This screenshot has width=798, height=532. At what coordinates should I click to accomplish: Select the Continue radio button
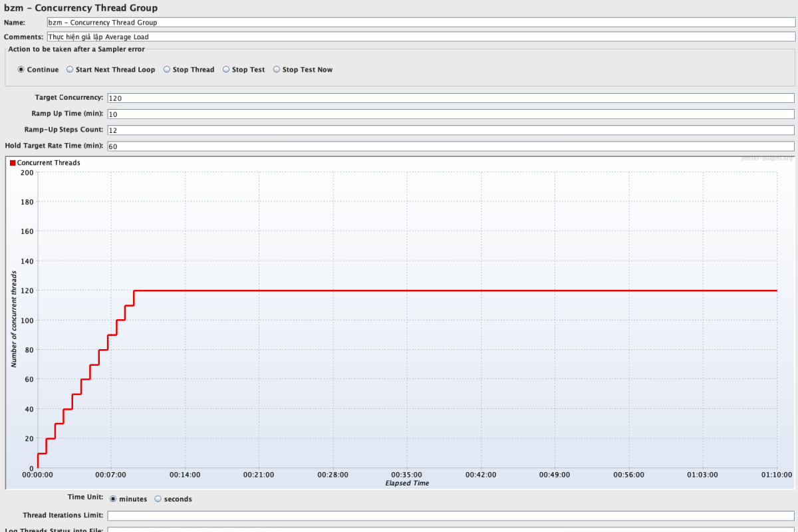coord(21,70)
